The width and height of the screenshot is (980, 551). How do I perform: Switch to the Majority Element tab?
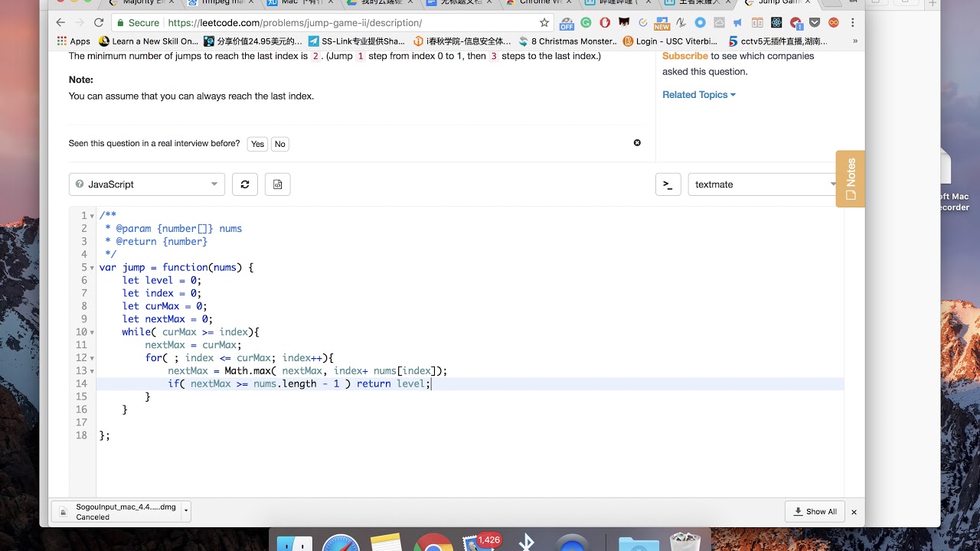[139, 3]
